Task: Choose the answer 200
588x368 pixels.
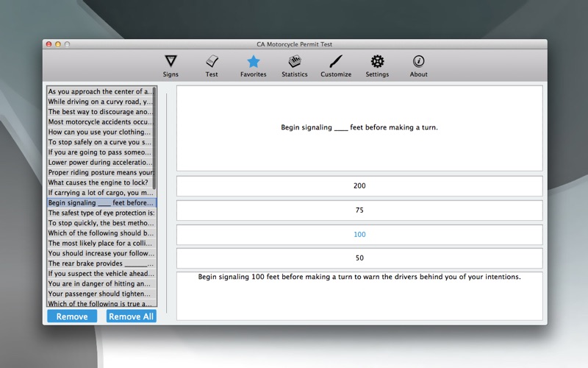Action: 359,186
